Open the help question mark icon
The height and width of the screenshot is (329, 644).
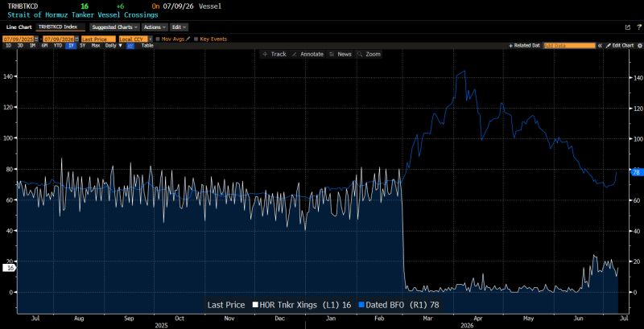coord(639,27)
